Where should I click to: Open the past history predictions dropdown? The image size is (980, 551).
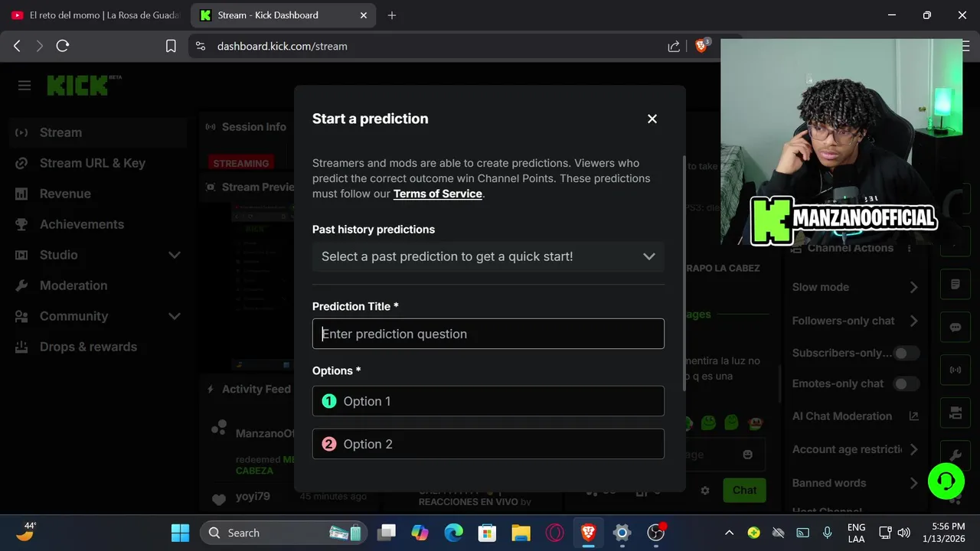tap(488, 256)
